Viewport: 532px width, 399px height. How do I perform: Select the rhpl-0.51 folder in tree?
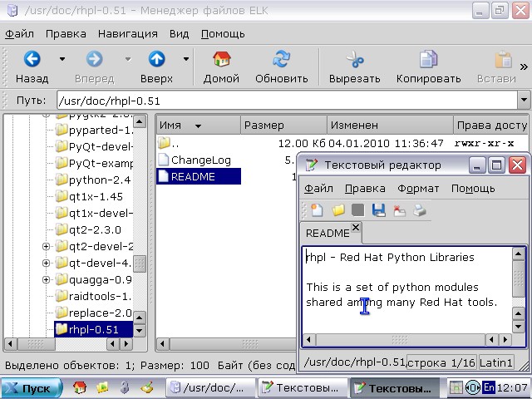click(x=93, y=329)
